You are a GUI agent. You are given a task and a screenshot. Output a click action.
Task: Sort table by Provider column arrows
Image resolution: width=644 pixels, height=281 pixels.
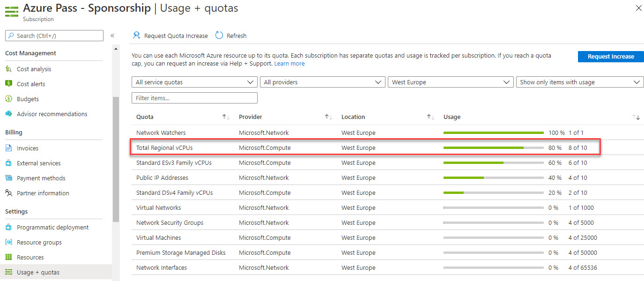coord(329,117)
